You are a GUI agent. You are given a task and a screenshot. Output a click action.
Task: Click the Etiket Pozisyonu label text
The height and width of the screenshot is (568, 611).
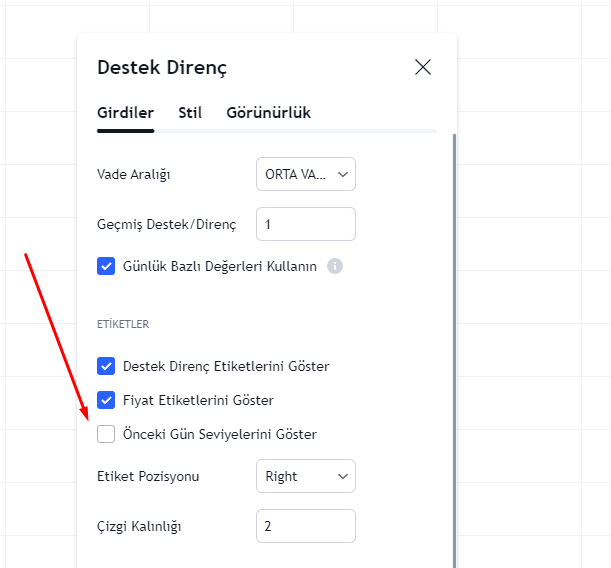[x=148, y=476]
